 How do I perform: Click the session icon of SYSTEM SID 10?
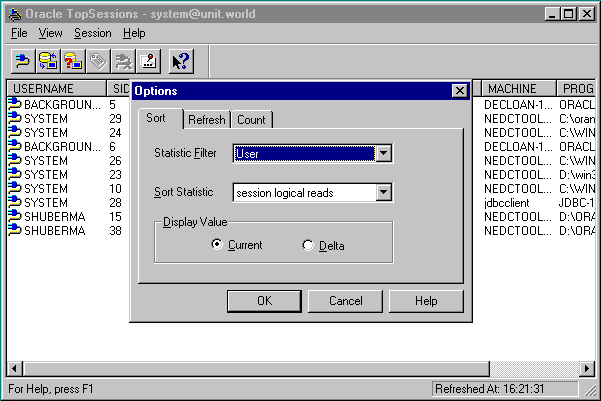15,188
